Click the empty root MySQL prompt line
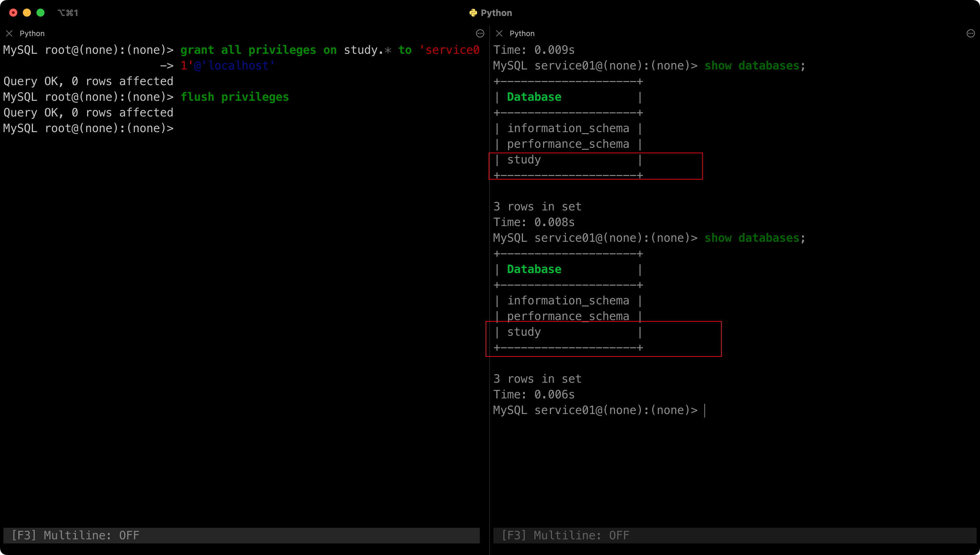The width and height of the screenshot is (980, 555). coord(88,128)
